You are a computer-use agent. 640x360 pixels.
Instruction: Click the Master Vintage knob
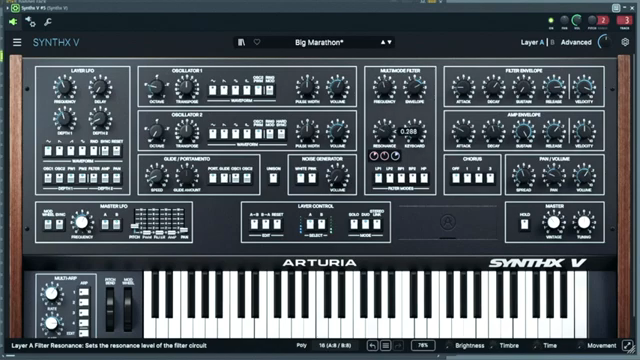tap(553, 222)
